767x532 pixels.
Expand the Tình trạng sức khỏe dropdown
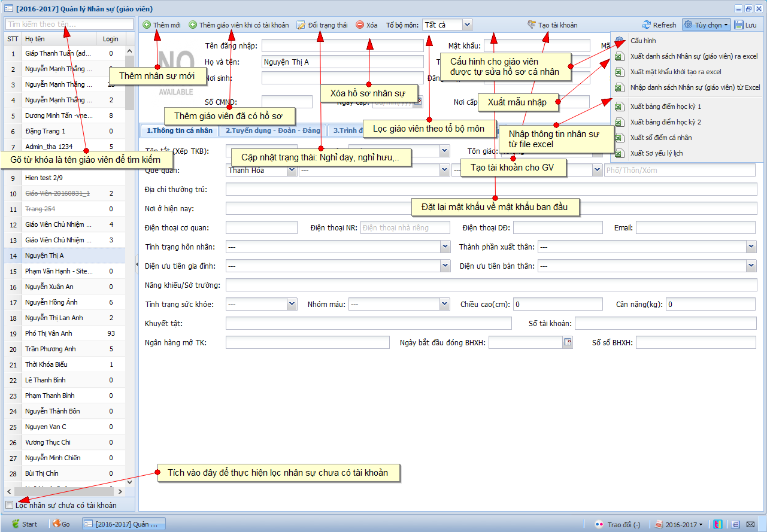click(292, 304)
